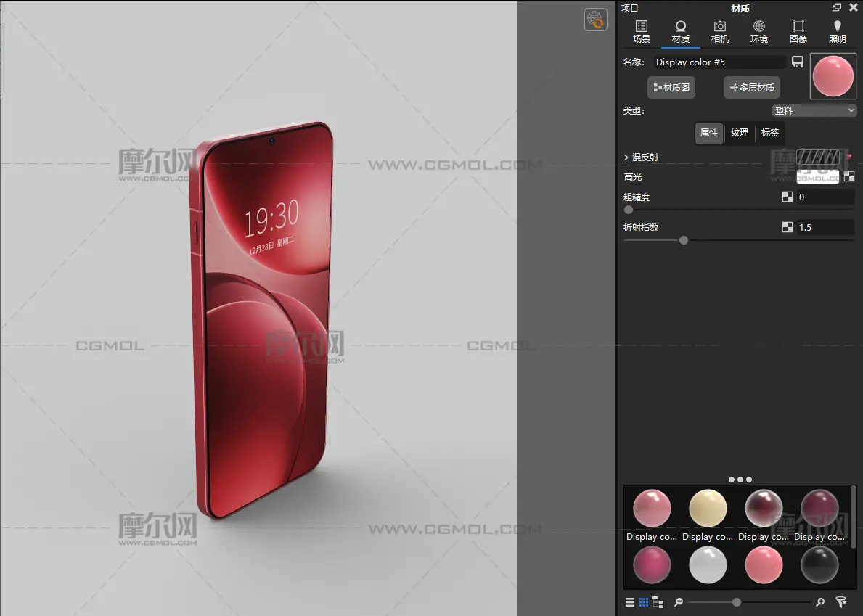Select the grid view icon for materials
Image resolution: width=863 pixels, height=616 pixels.
[x=644, y=602]
